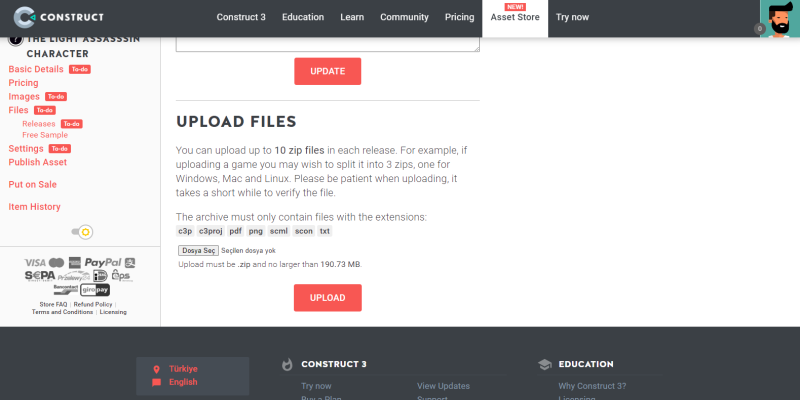The image size is (800, 400).
Task: Click the To-do badge beside Settings
Action: 60,149
